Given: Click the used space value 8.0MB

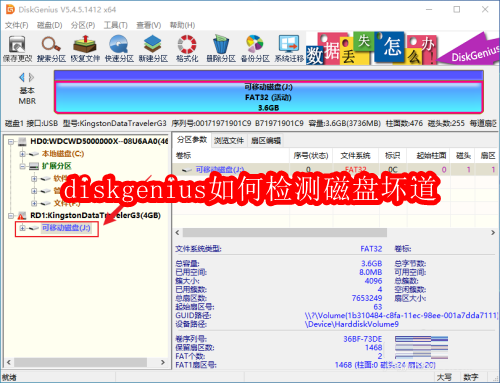Looking at the screenshot, I should pyautogui.click(x=371, y=272).
